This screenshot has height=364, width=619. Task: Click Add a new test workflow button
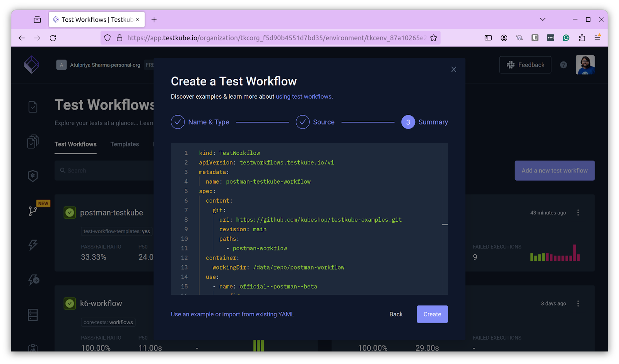click(554, 171)
